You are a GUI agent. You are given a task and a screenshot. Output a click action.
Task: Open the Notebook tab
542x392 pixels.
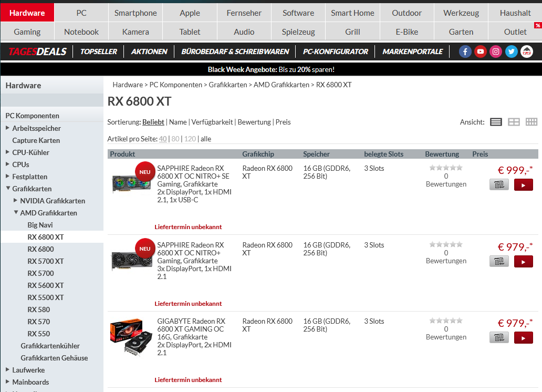[x=81, y=32]
